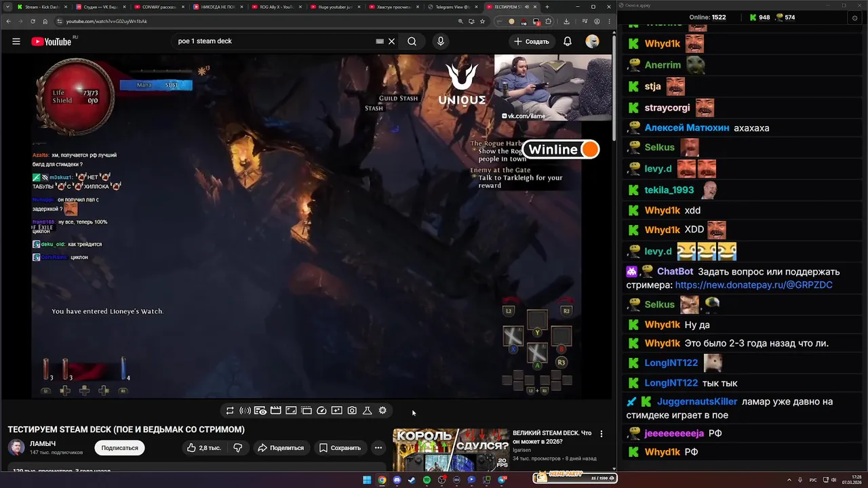868x488 pixels.
Task: Click the Сохранить save button
Action: 340,447
